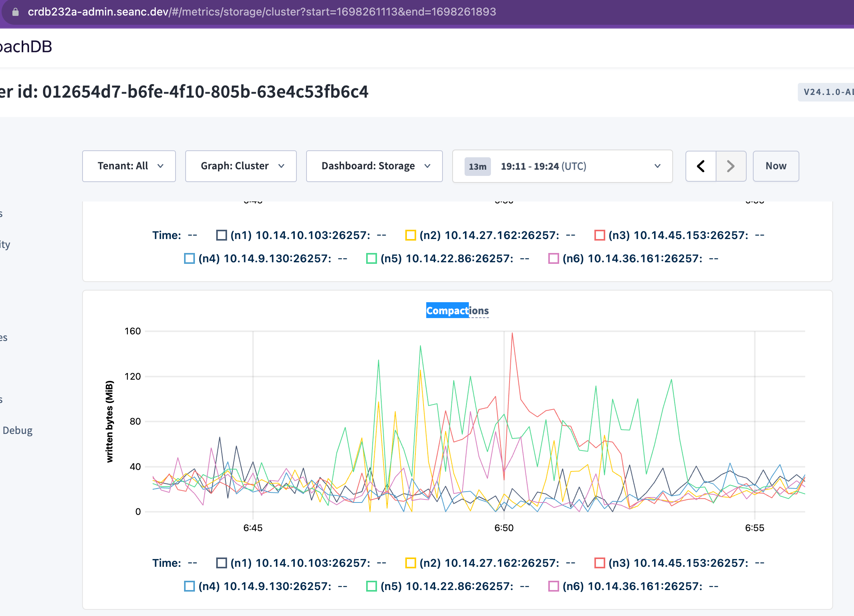
Task: Open the time range picker showing 19:11 - 19:24
Action: [562, 166]
